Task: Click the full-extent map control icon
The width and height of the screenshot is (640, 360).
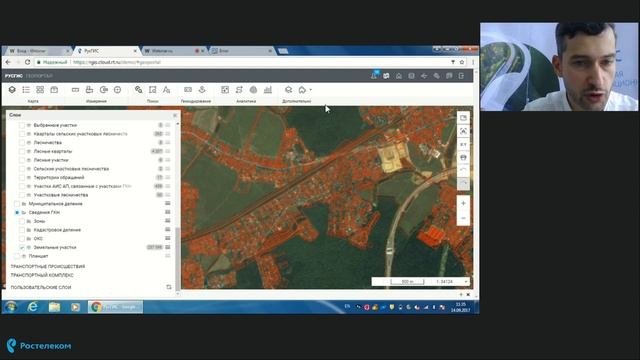Action: click(x=463, y=118)
